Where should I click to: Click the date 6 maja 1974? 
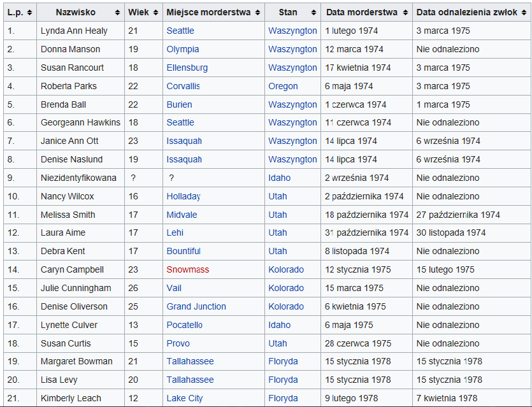pos(349,86)
